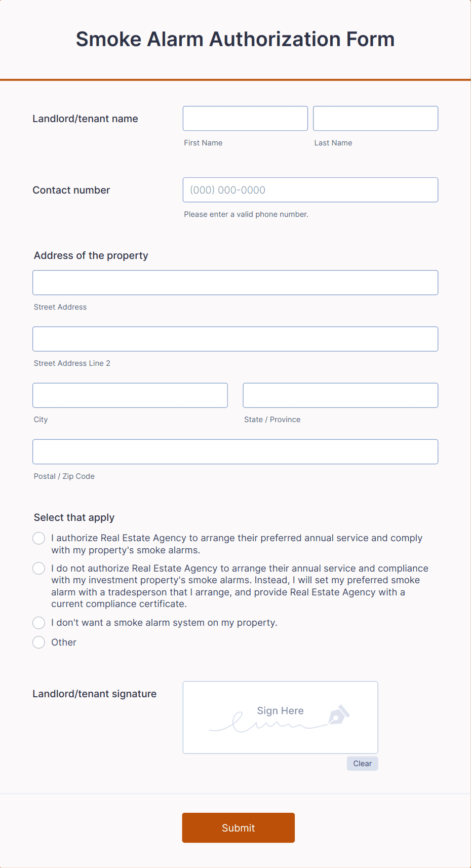Select the authorize annual service option
The image size is (471, 868).
point(38,538)
